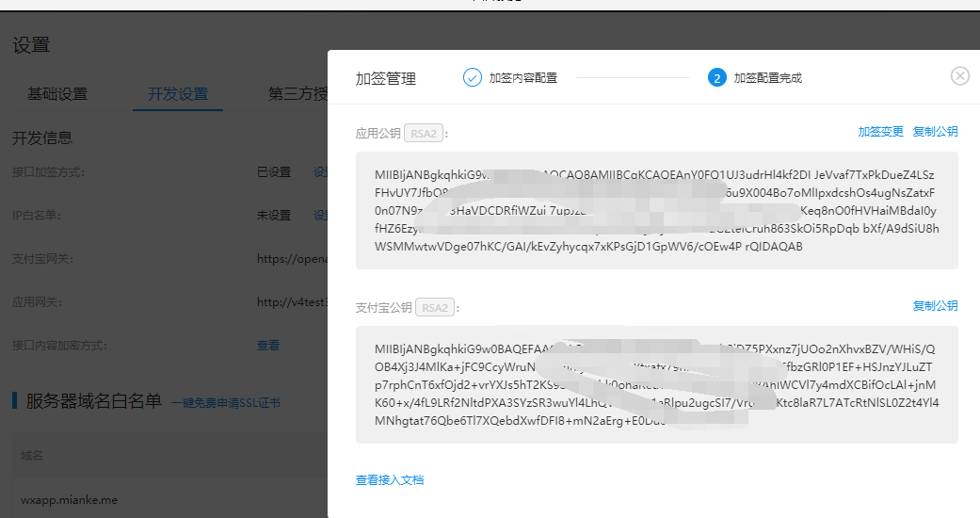
Task: Click the step 2 circle for 加签配置完成
Action: coord(716,77)
